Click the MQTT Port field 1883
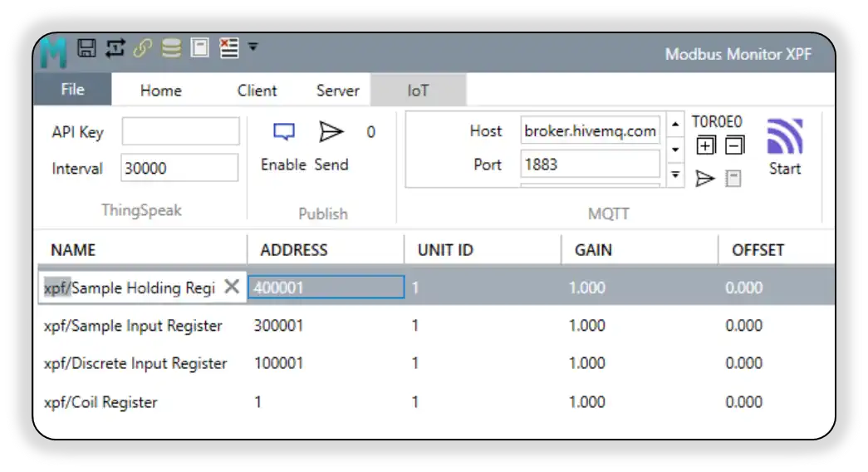This screenshot has width=868, height=472. click(x=590, y=164)
